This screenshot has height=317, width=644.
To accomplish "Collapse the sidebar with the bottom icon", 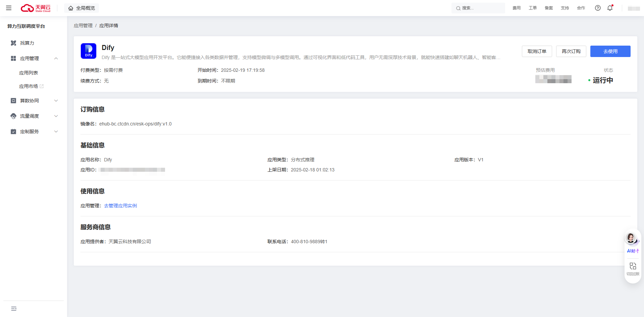I will (x=14, y=309).
